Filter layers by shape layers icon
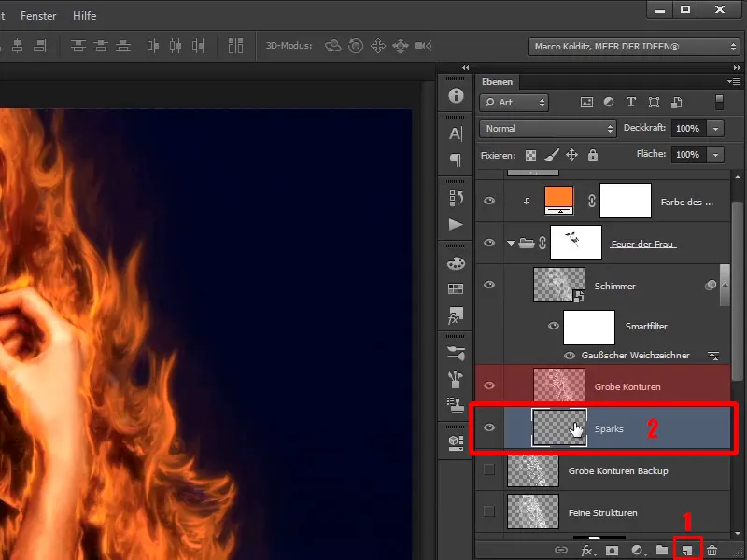 coord(655,103)
